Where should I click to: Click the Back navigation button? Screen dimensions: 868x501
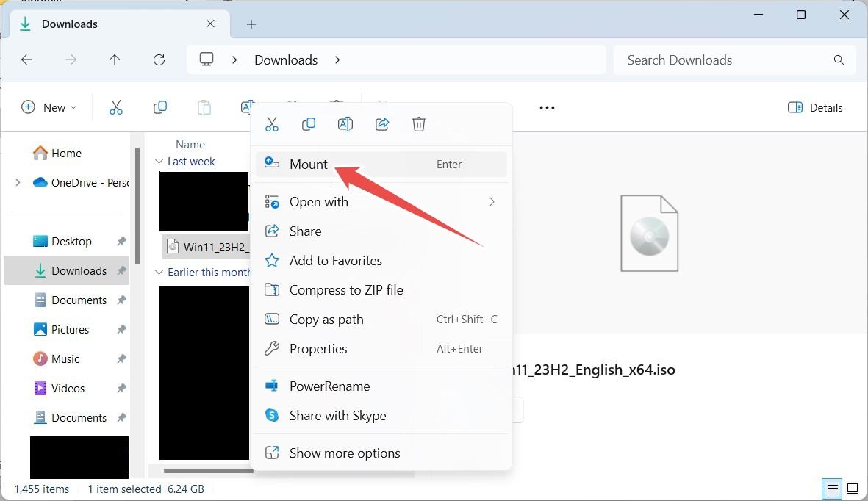tap(27, 60)
